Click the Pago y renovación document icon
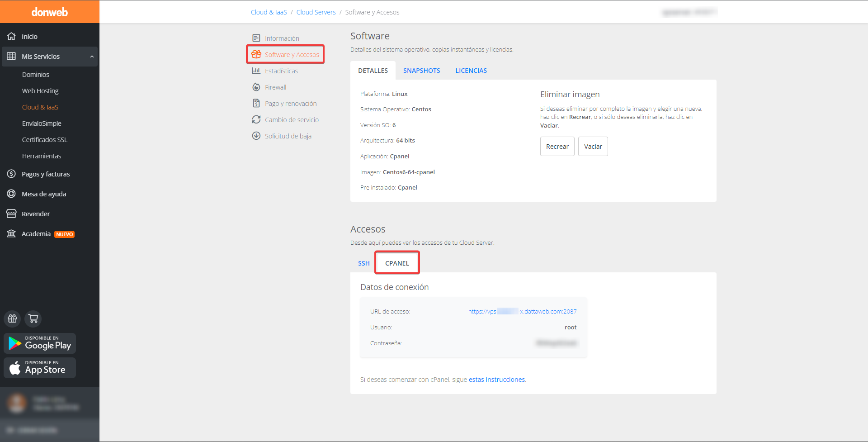Image resolution: width=868 pixels, height=442 pixels. coord(256,103)
